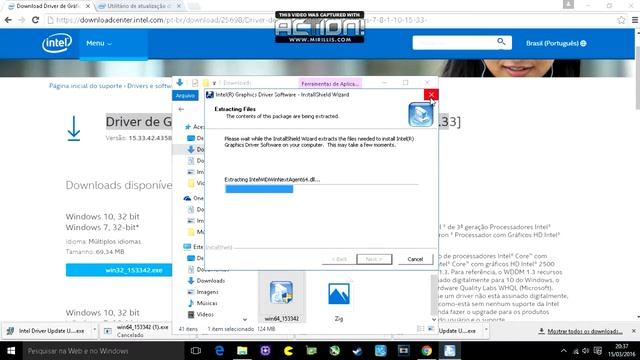Click the extraction progress bar
This screenshot has height=360, width=640.
pos(321,189)
